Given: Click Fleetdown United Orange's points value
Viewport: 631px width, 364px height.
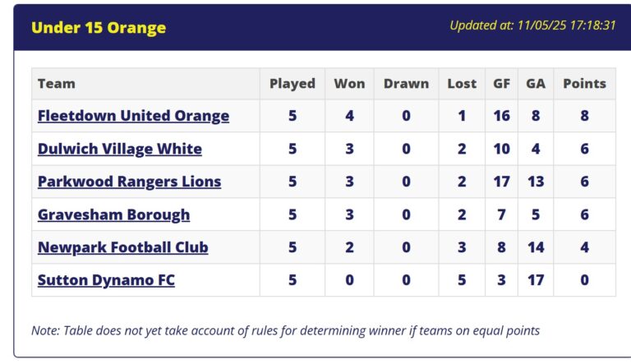Looking at the screenshot, I should [x=584, y=116].
